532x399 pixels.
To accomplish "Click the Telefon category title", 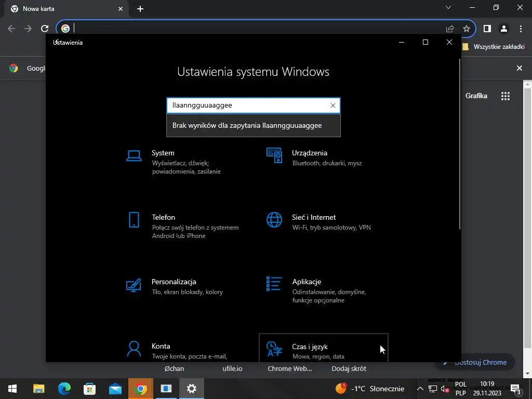I will [163, 218].
